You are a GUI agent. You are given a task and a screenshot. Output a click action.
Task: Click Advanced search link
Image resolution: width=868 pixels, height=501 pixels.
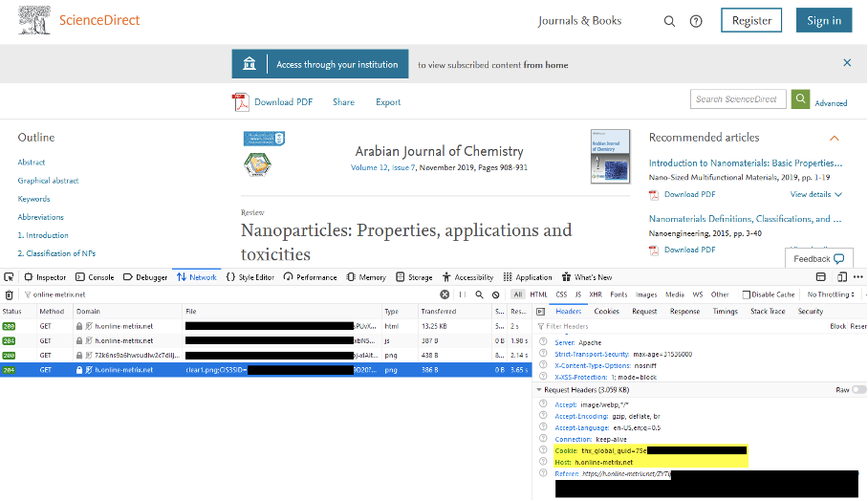[831, 103]
